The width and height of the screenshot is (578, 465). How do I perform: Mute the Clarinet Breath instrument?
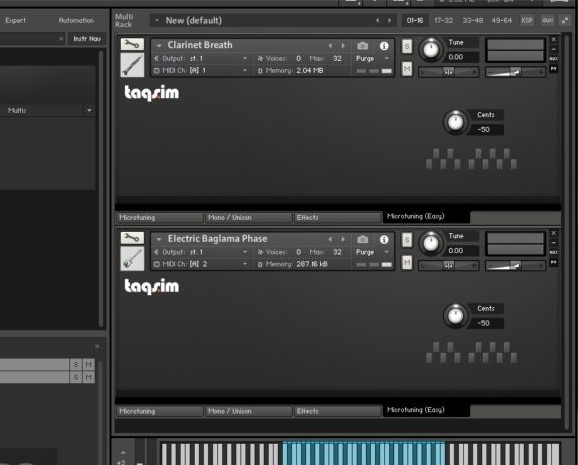[x=407, y=69]
